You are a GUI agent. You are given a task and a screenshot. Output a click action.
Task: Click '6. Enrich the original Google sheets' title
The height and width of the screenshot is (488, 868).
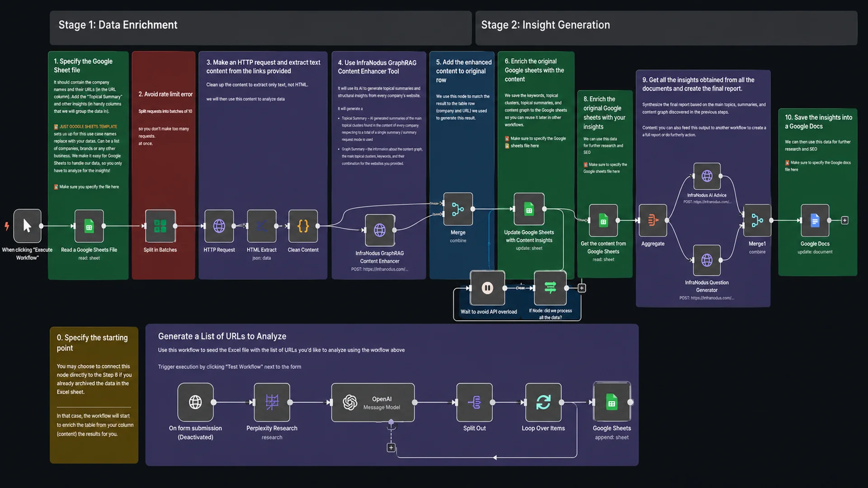(534, 70)
